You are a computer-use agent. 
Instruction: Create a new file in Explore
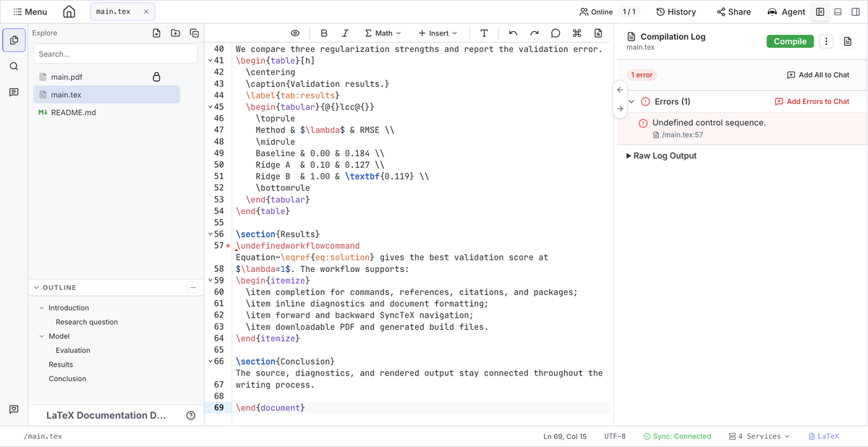pyautogui.click(x=157, y=33)
